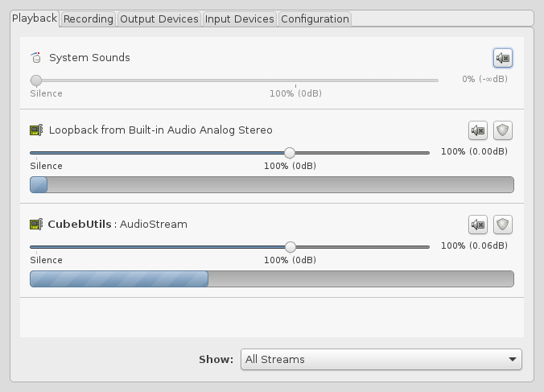Click the All Streams dropdown arrow

[x=513, y=359]
